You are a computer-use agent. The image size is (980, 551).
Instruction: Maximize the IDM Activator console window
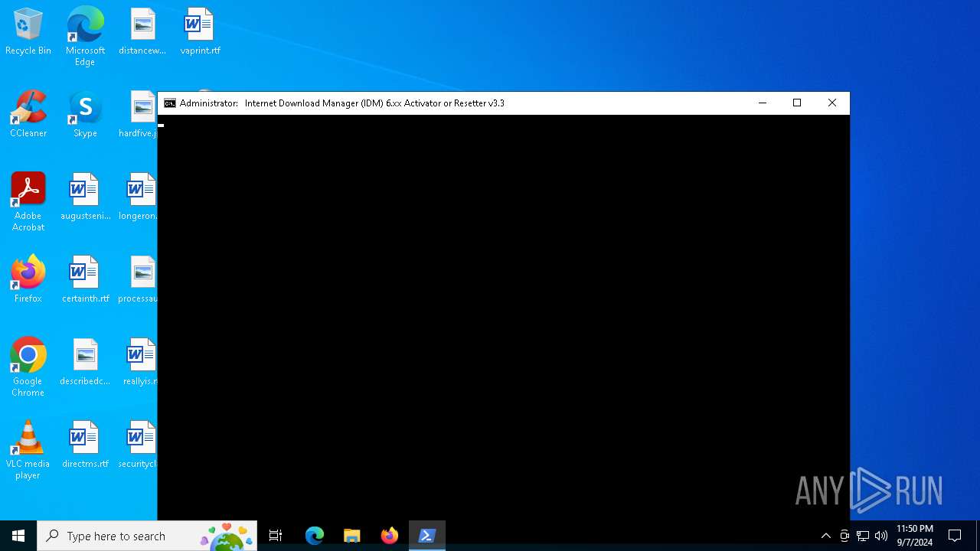[x=797, y=103]
